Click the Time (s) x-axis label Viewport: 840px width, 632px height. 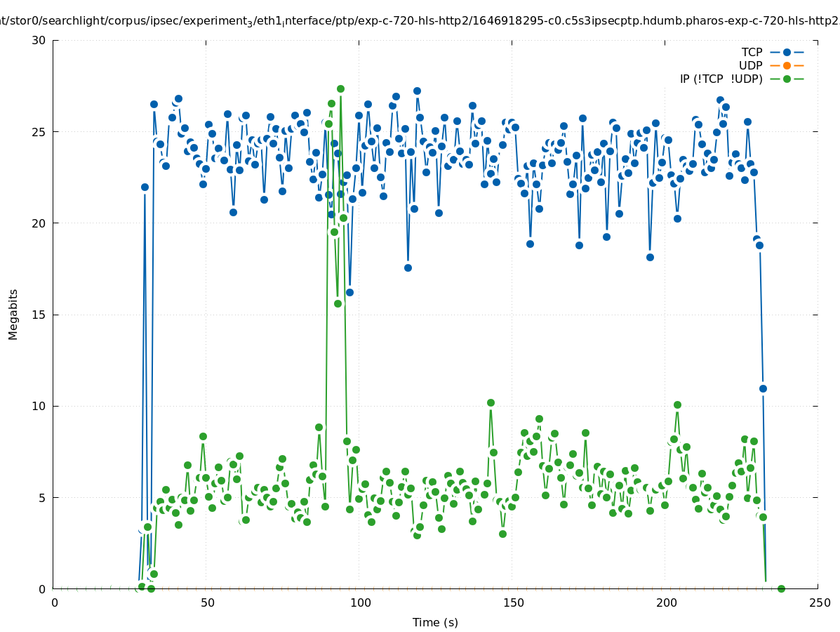pyautogui.click(x=435, y=622)
